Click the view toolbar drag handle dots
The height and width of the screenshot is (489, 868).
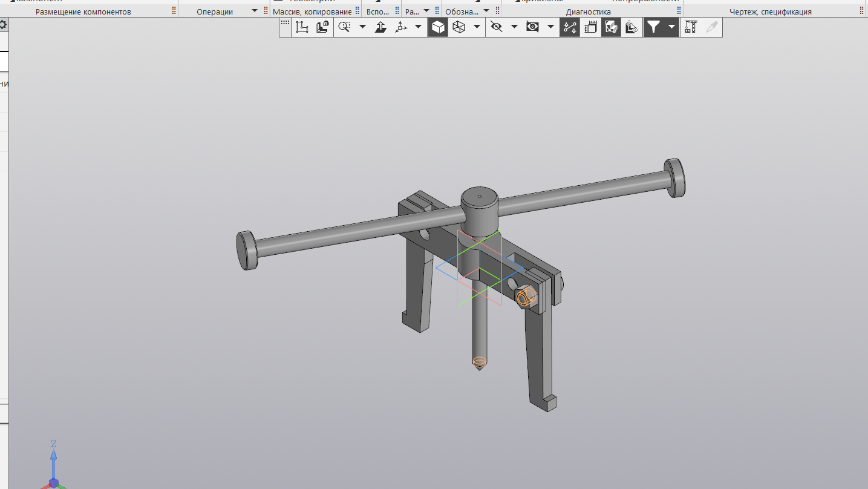click(285, 22)
